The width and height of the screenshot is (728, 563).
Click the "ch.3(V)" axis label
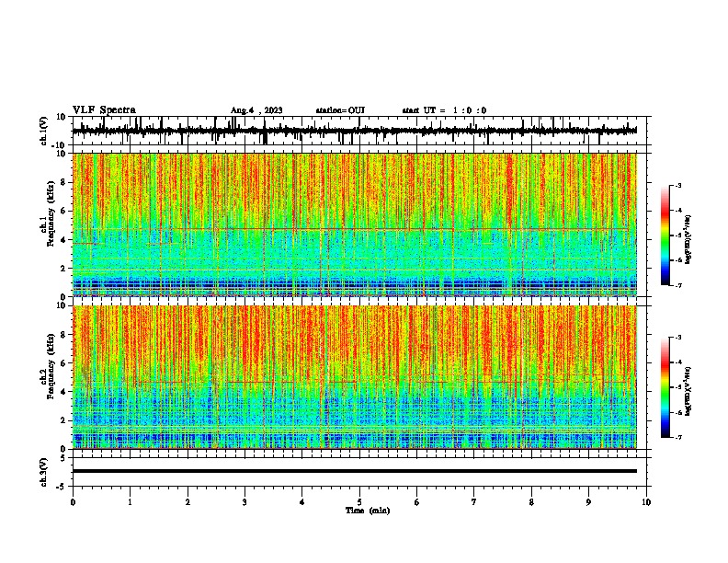tap(43, 472)
